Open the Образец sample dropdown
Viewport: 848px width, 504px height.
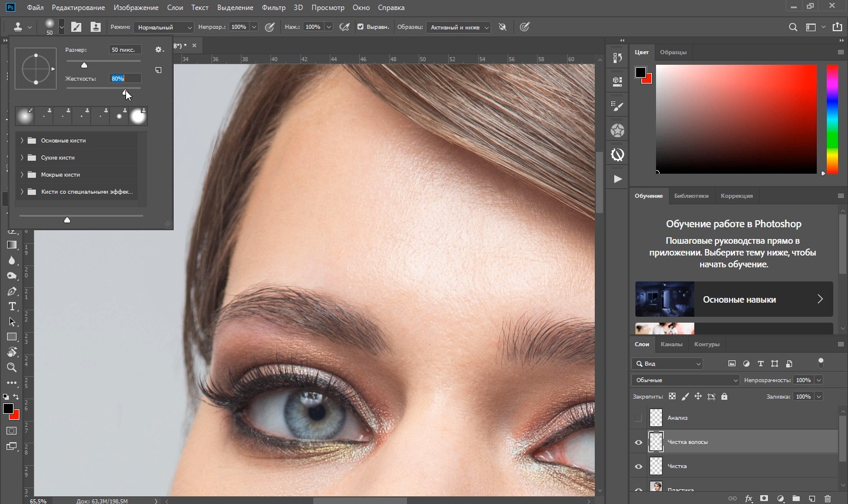(458, 27)
